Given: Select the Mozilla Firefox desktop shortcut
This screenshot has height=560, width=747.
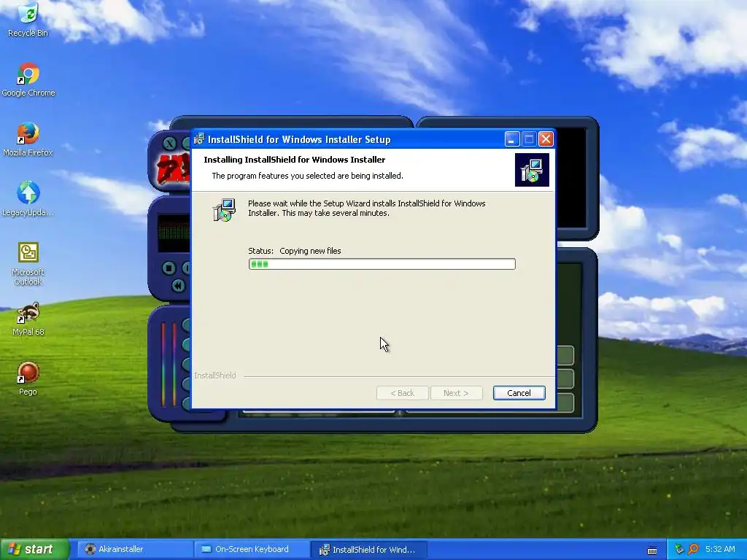Looking at the screenshot, I should [28, 139].
